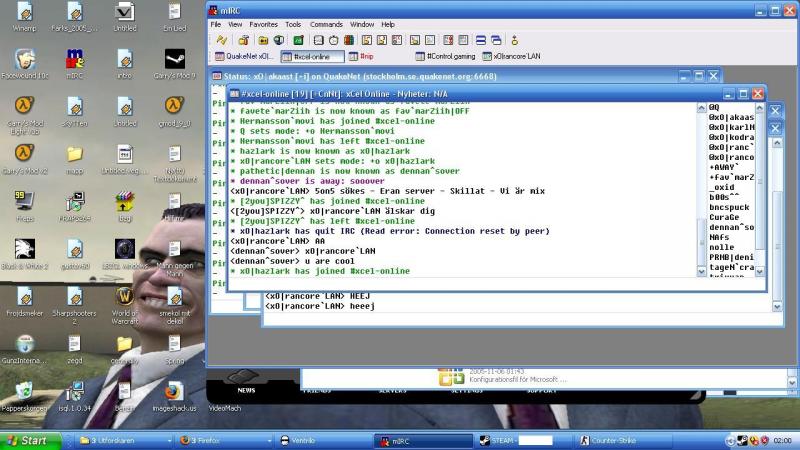The width and height of the screenshot is (800, 450).
Task: Open the Recycle Bin (Papperskorgen)
Action: click(x=23, y=392)
